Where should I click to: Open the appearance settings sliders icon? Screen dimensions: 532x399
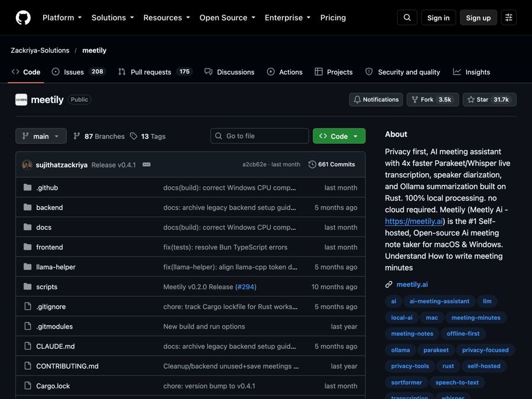point(508,18)
